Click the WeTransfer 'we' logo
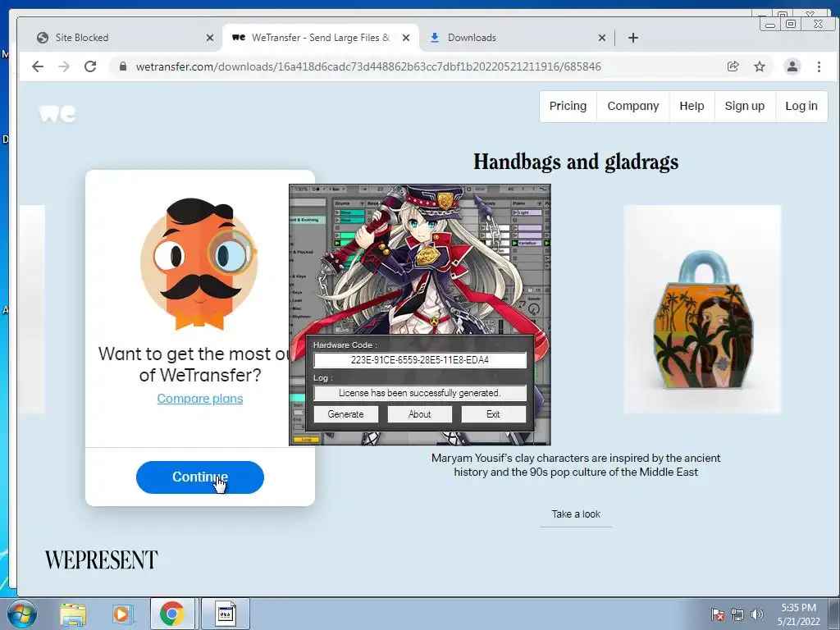 [x=57, y=113]
